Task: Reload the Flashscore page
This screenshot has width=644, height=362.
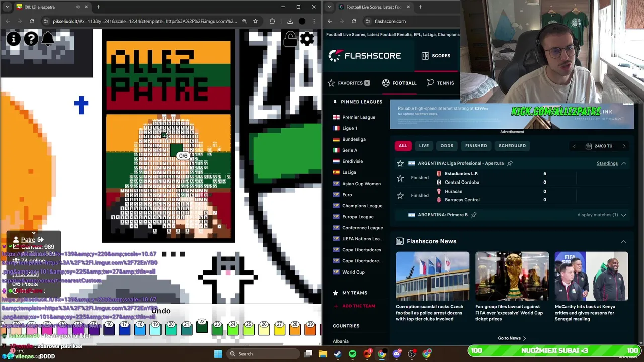Action: click(354, 21)
